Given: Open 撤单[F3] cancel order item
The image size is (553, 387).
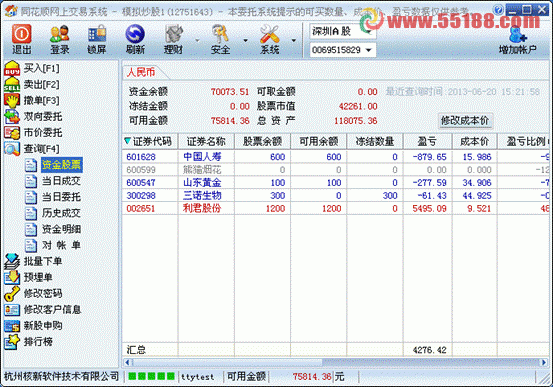Looking at the screenshot, I should point(32,101).
